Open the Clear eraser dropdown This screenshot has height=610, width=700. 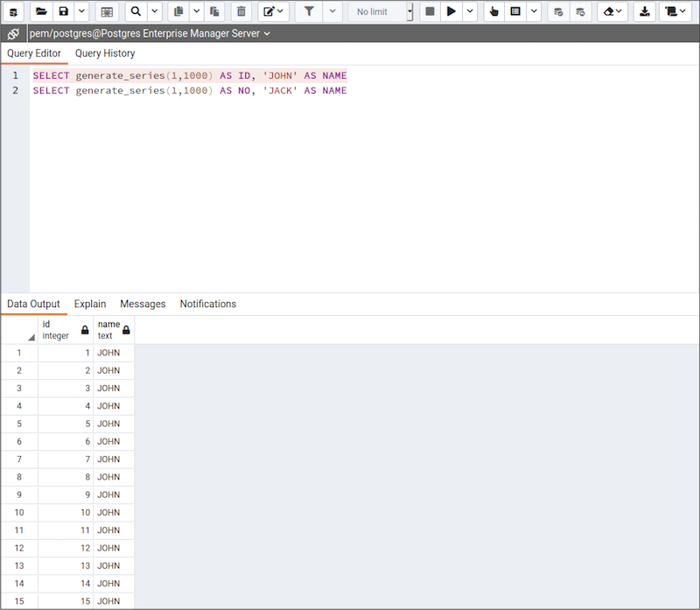coord(612,11)
